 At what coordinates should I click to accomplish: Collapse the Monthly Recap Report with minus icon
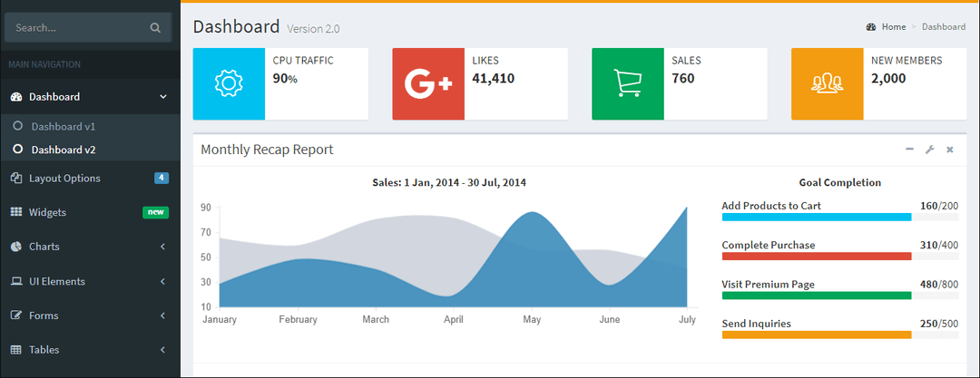tap(909, 150)
